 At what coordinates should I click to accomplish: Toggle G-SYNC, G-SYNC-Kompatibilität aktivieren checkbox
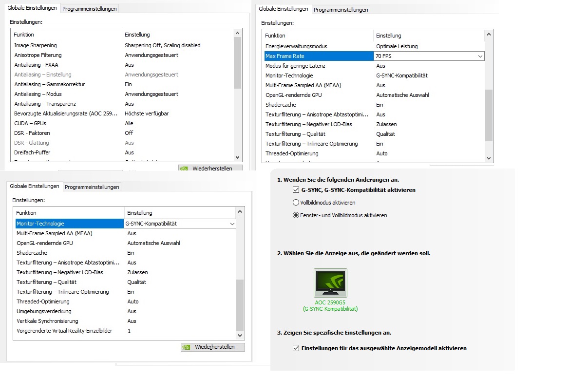(296, 190)
